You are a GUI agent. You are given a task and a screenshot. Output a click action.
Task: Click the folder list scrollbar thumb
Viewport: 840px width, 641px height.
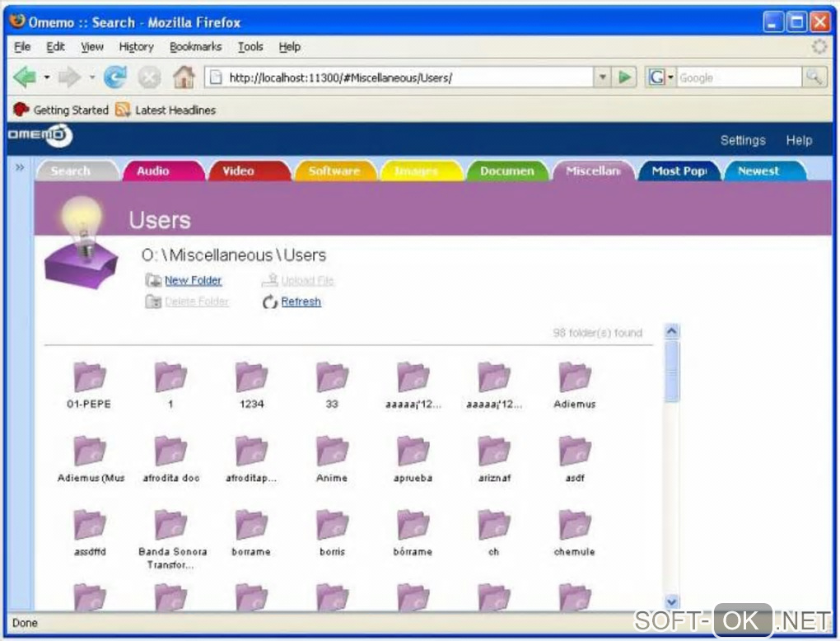coord(671,371)
